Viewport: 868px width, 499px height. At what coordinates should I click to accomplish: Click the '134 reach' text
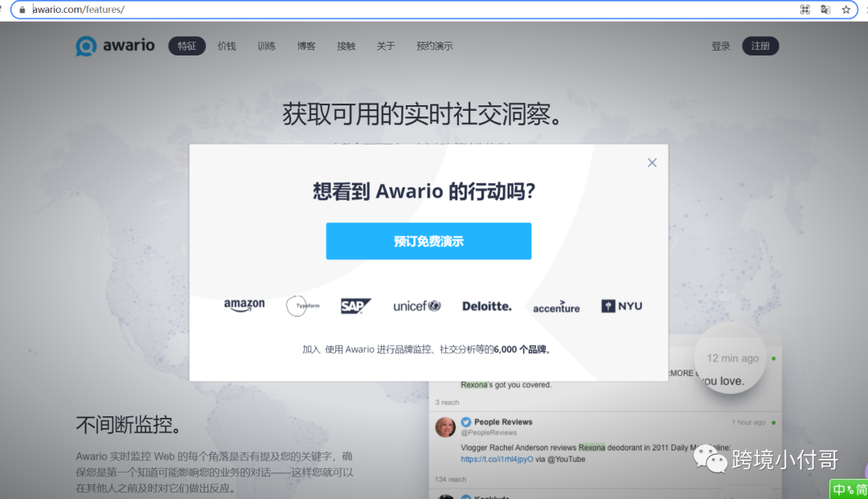(451, 479)
